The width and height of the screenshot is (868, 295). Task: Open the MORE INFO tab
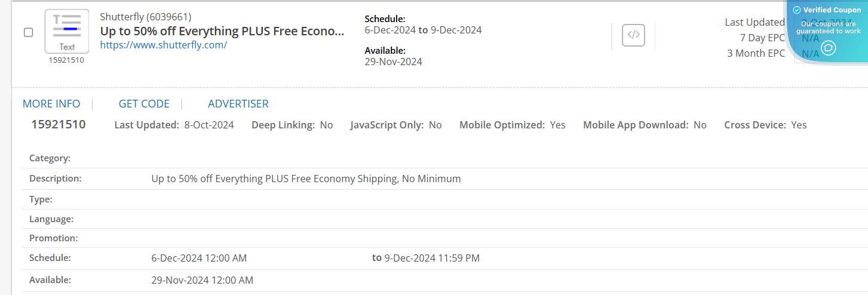[x=51, y=104]
